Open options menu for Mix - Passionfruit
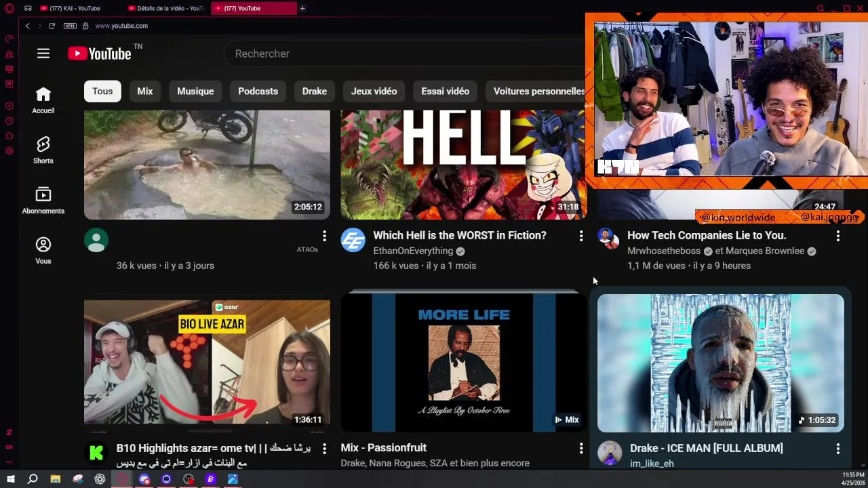The image size is (868, 488). (580, 449)
